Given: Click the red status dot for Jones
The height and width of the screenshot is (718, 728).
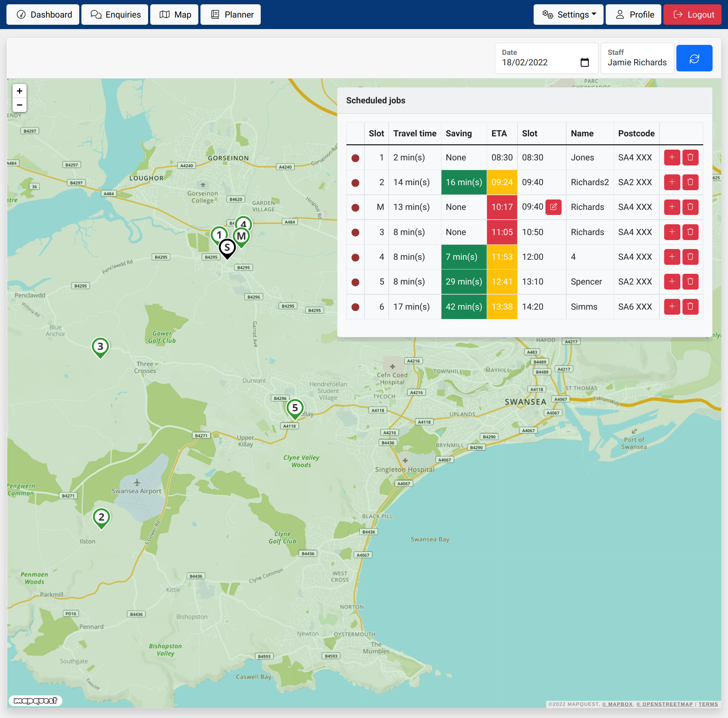Looking at the screenshot, I should coord(355,158).
